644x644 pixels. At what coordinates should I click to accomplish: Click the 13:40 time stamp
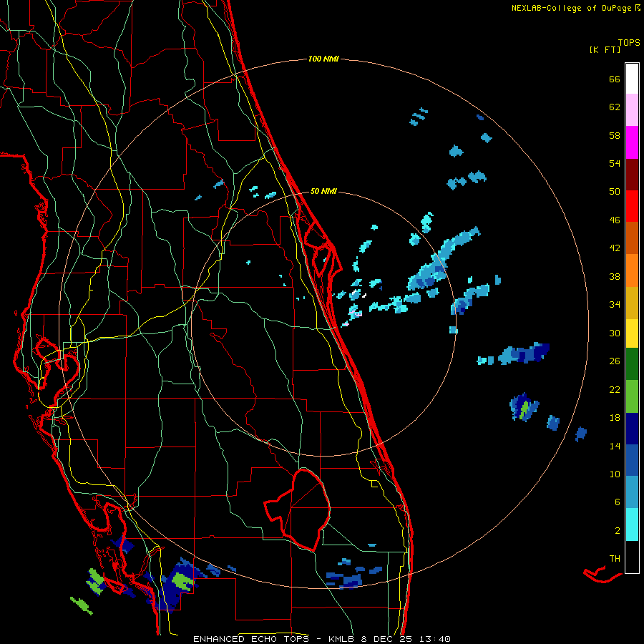point(435,639)
